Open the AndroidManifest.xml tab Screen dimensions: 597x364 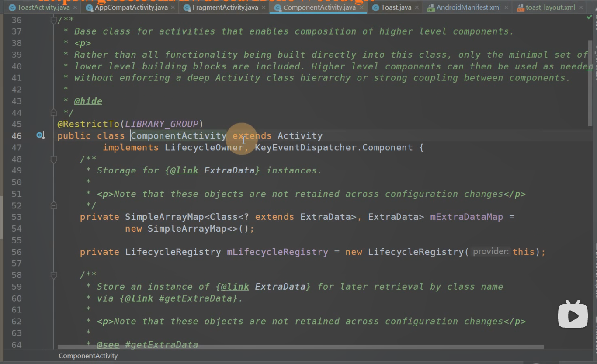pos(468,7)
